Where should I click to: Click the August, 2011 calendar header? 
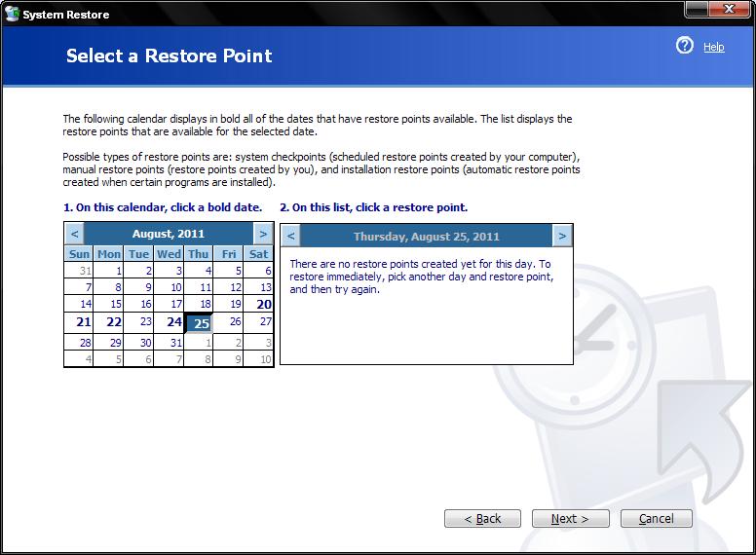coord(169,234)
